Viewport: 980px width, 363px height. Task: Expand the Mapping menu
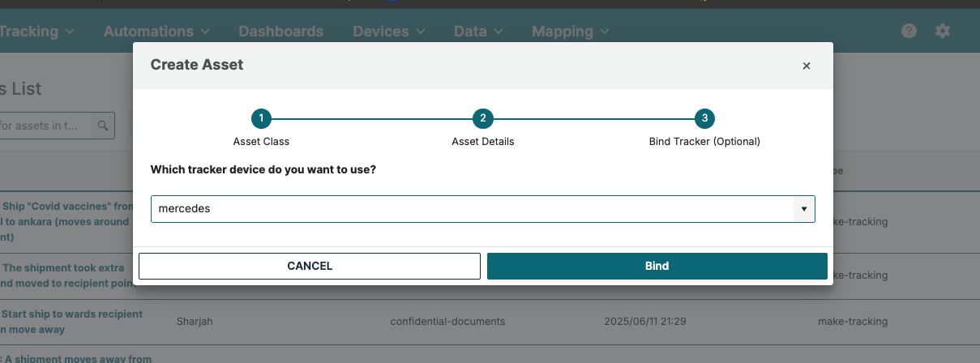coord(570,32)
